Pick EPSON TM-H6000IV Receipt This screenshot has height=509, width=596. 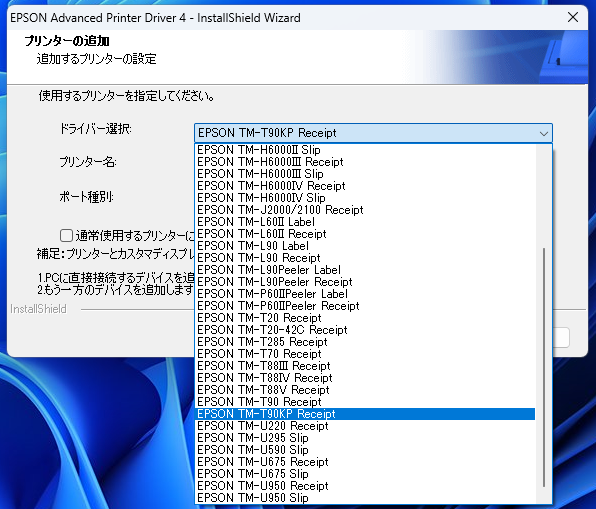pos(365,186)
